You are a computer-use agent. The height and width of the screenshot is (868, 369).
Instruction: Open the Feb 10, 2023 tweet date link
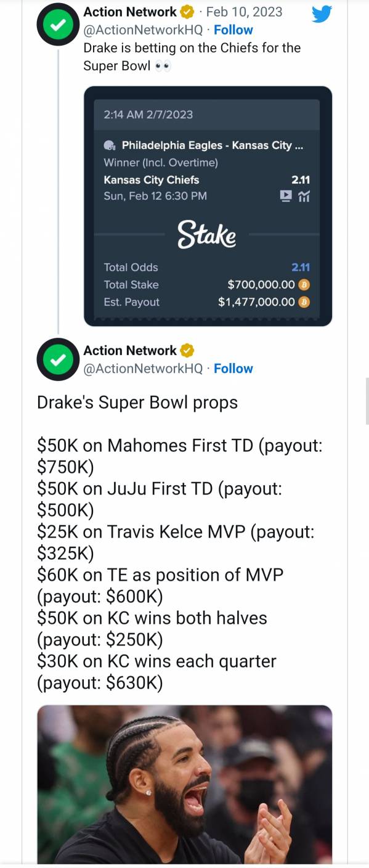click(x=245, y=12)
